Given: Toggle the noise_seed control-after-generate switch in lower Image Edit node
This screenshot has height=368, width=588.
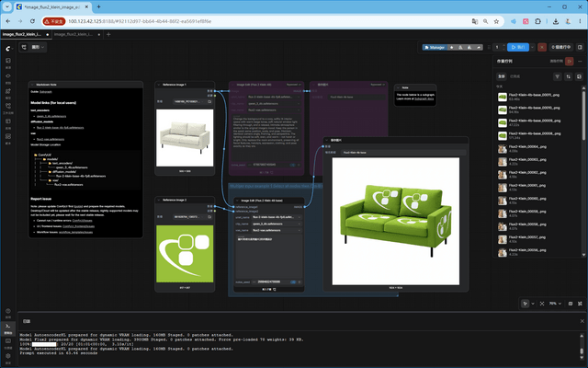Looking at the screenshot, I should pos(293,282).
